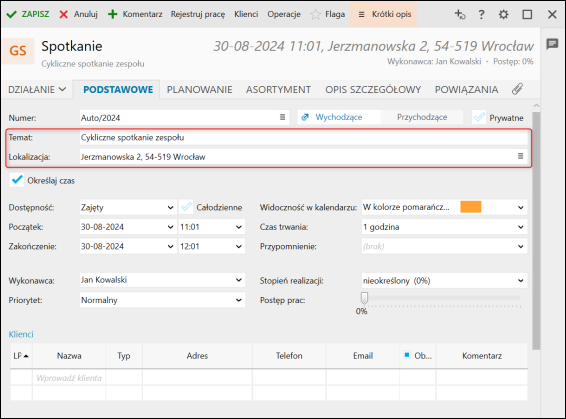This screenshot has height=419, width=566.
Task: Open the Czas trwania dropdown
Action: pyautogui.click(x=444, y=227)
